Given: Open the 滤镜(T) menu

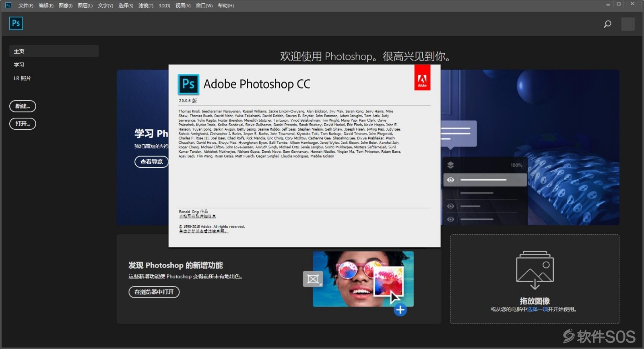Looking at the screenshot, I should pyautogui.click(x=146, y=6).
